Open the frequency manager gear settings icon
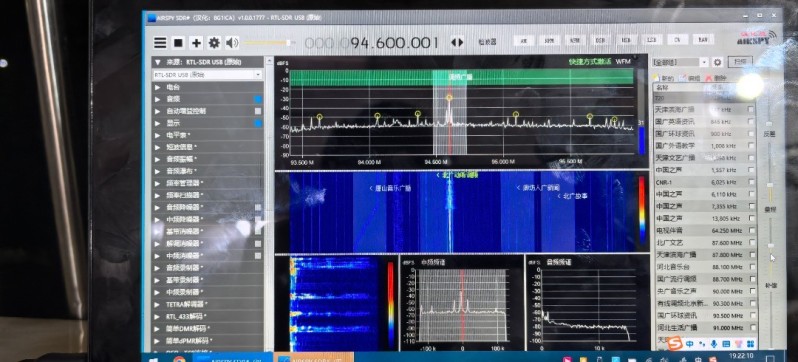 point(718,62)
